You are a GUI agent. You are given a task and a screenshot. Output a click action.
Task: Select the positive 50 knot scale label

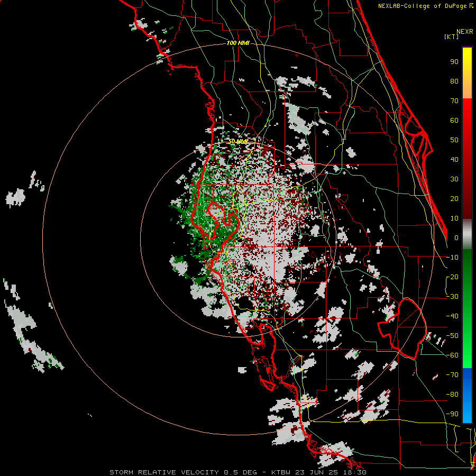tap(454, 140)
